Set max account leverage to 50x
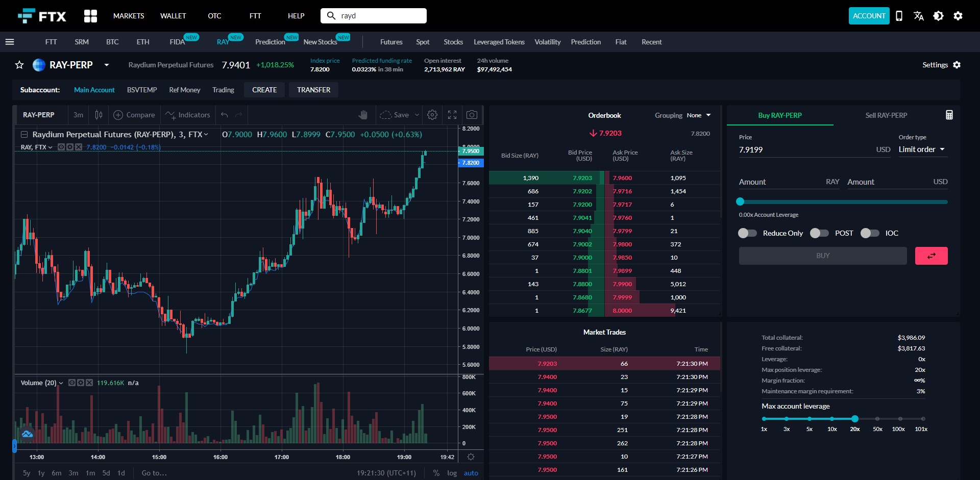Viewport: 980px width, 480px height. click(x=877, y=419)
